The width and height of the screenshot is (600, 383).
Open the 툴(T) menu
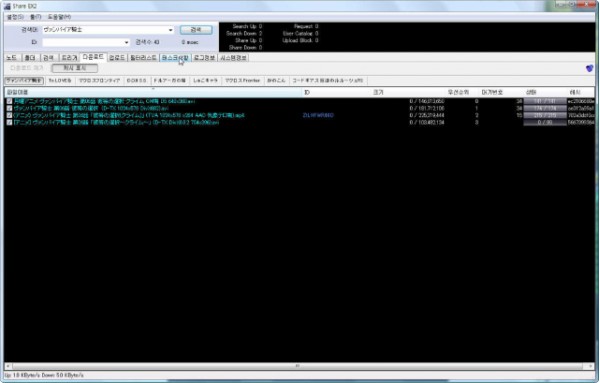point(36,17)
